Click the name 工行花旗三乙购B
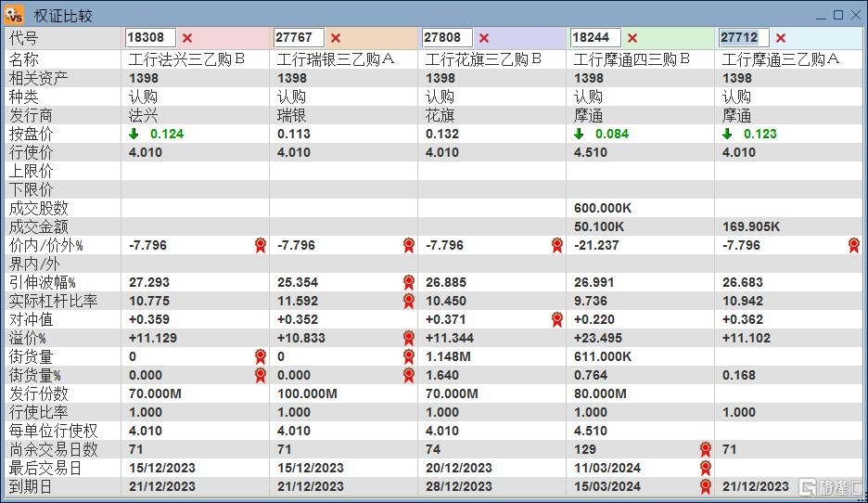Screen dimensions: 868x503 pyautogui.click(x=483, y=59)
